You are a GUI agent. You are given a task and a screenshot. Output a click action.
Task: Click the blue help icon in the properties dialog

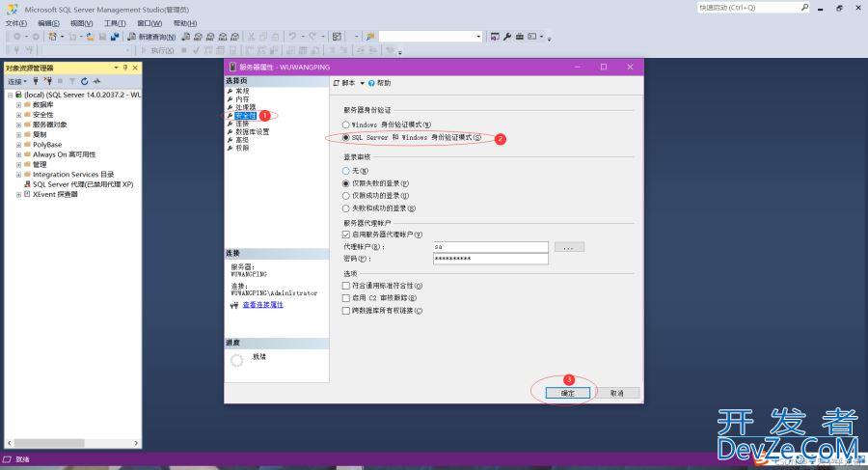coord(371,83)
